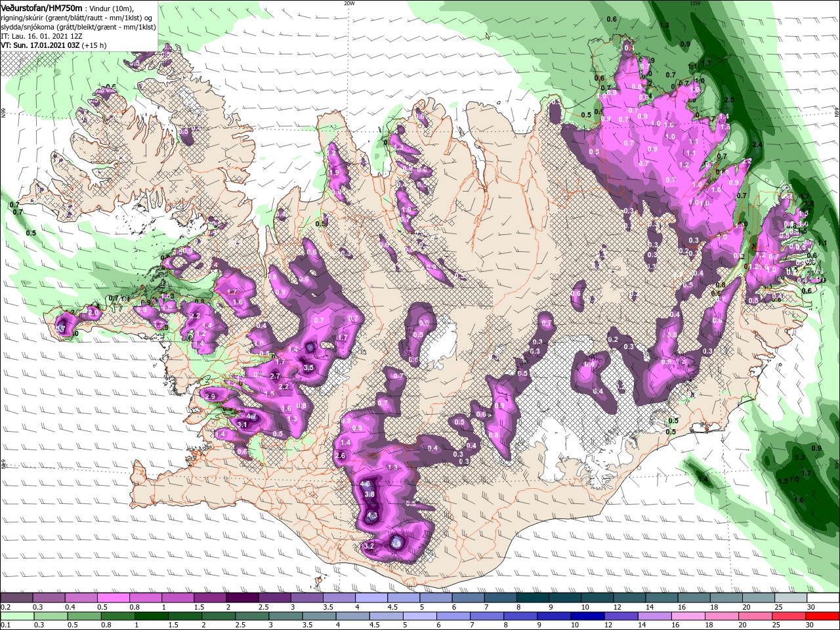This screenshot has width=840, height=630.
Task: Click the 4.7 precipitation value on map
Action: (x=251, y=416)
